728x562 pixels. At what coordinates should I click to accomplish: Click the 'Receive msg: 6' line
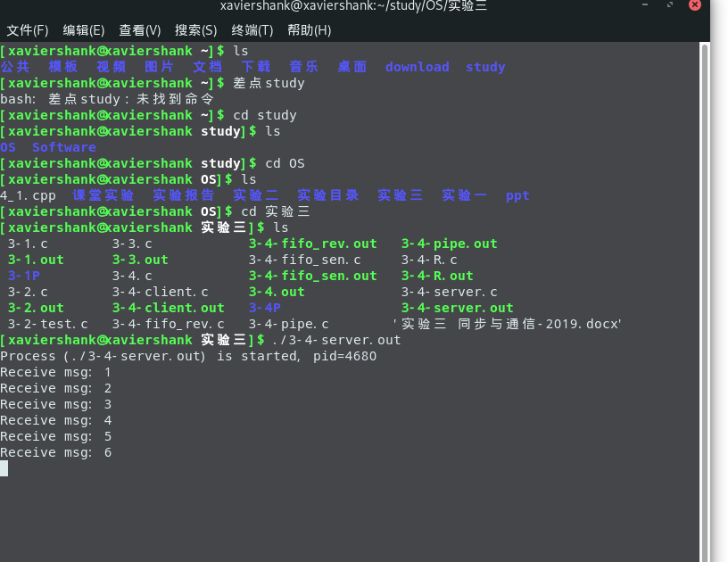point(55,452)
